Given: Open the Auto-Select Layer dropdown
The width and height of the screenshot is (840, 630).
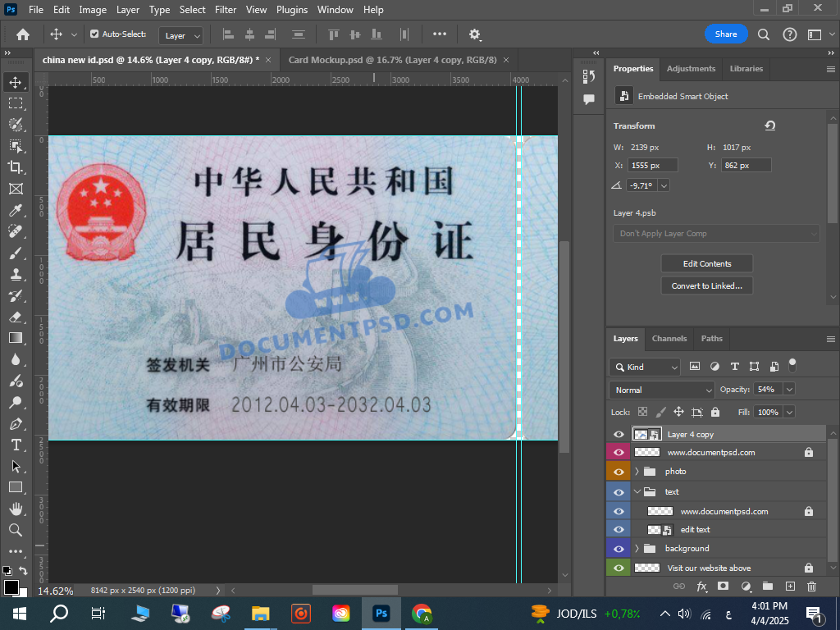Looking at the screenshot, I should 181,35.
